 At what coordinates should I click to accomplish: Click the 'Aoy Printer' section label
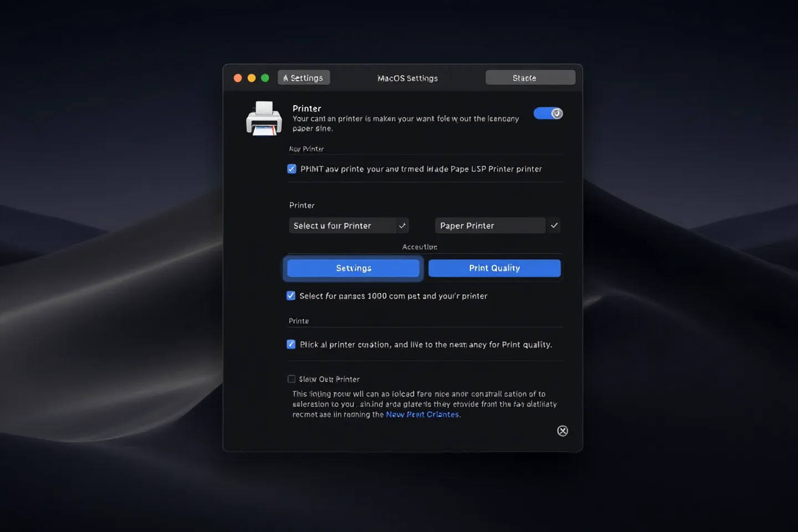point(306,149)
